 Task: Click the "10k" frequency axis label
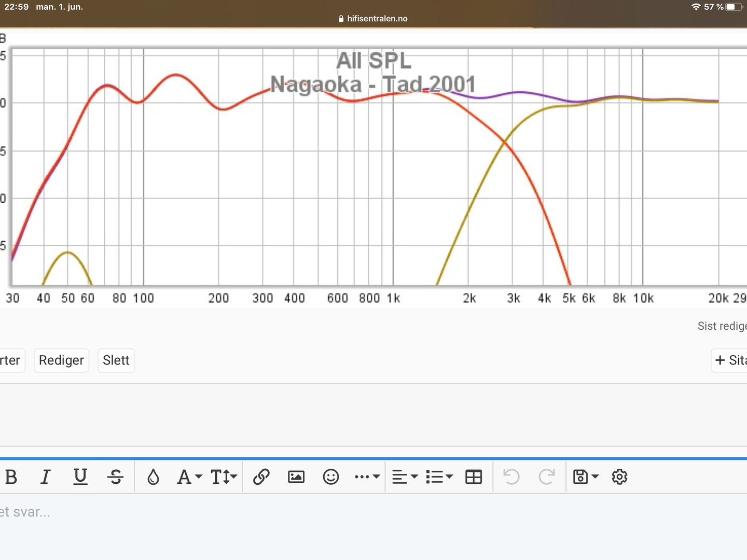[644, 298]
